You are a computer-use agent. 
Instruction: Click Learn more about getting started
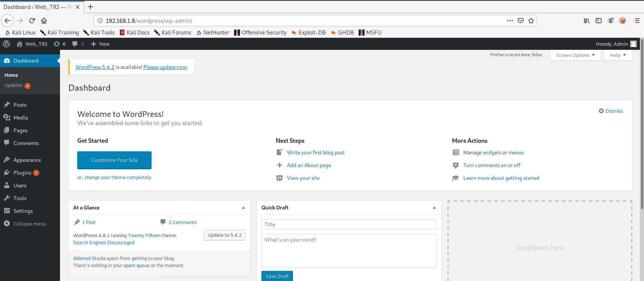[x=501, y=178]
